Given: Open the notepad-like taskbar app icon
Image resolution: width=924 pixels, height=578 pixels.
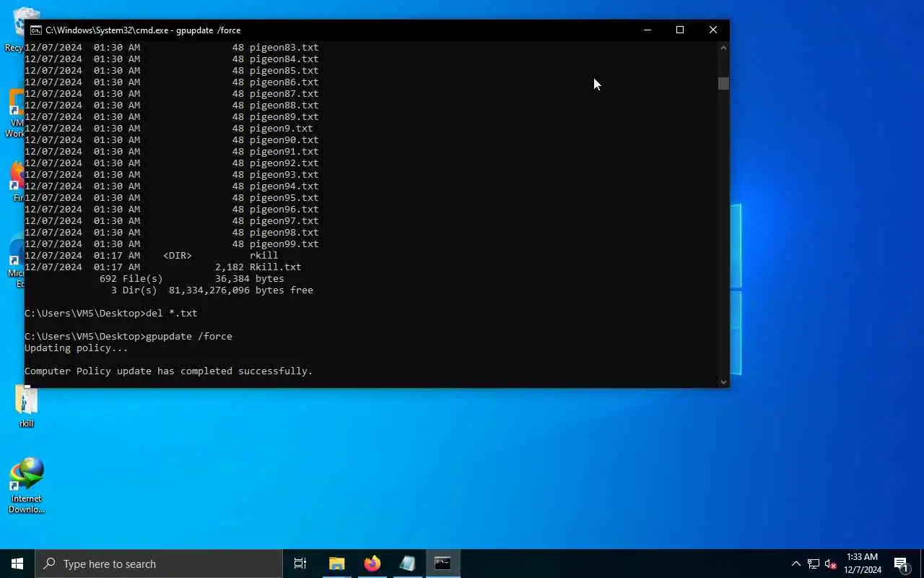Looking at the screenshot, I should pyautogui.click(x=408, y=564).
